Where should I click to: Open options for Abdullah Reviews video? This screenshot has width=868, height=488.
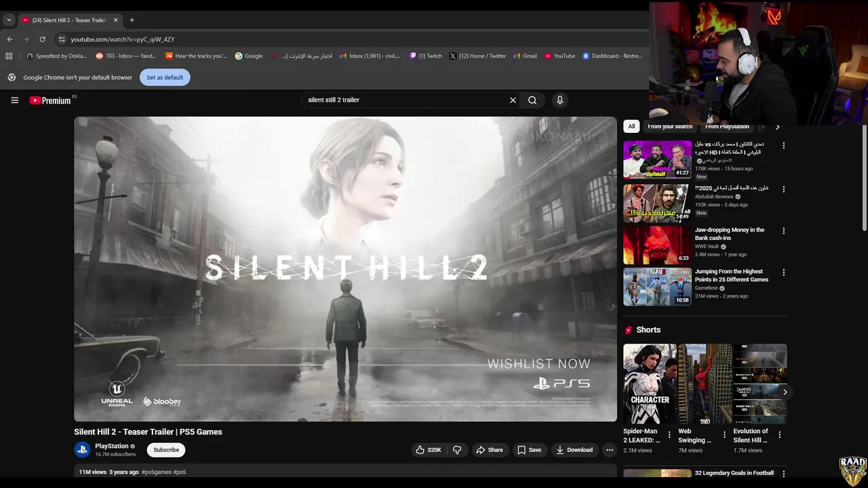click(x=783, y=189)
